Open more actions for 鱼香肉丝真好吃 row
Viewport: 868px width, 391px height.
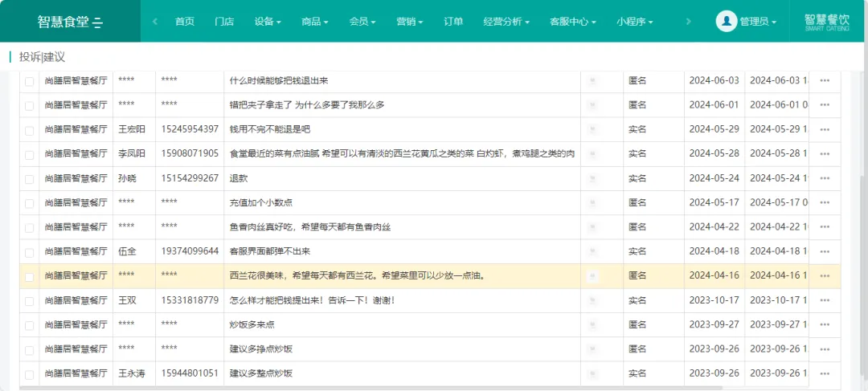pos(825,226)
